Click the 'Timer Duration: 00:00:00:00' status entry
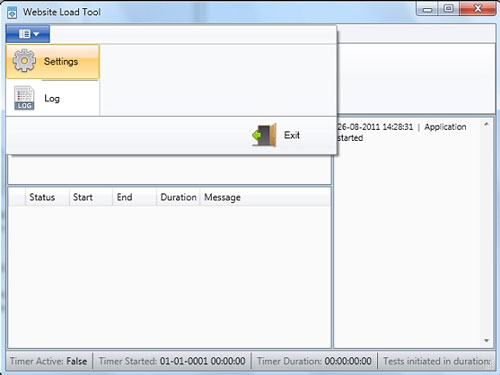Screen dimensions: 500x375 click(314, 361)
